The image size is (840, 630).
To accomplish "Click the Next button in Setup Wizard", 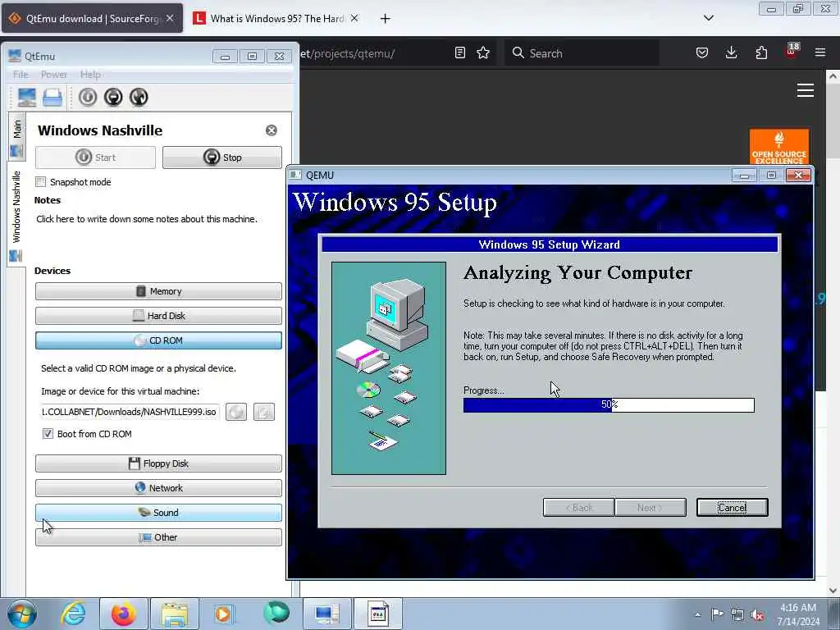I will coord(651,508).
